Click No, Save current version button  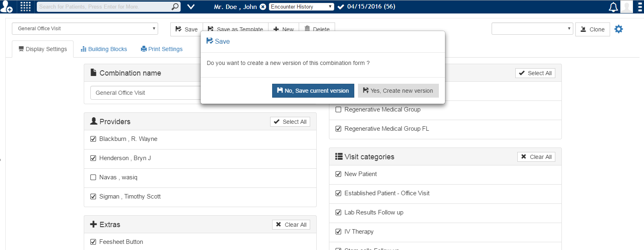pos(313,91)
